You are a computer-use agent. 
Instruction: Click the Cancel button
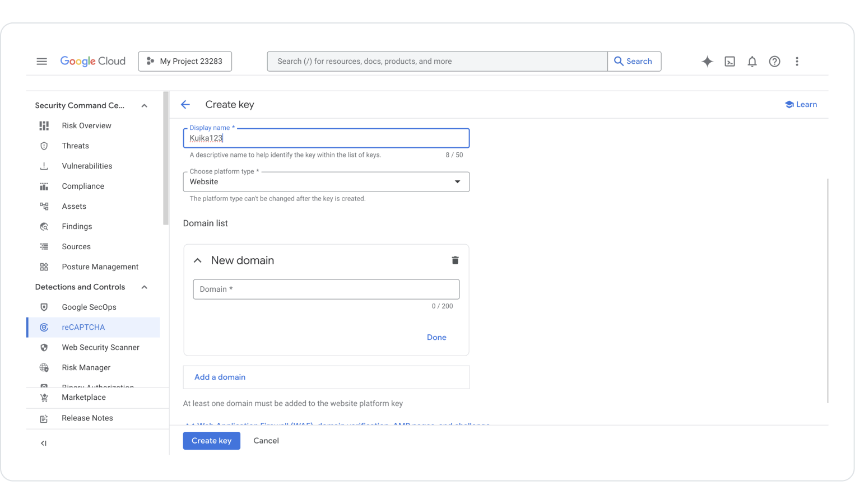click(x=266, y=441)
